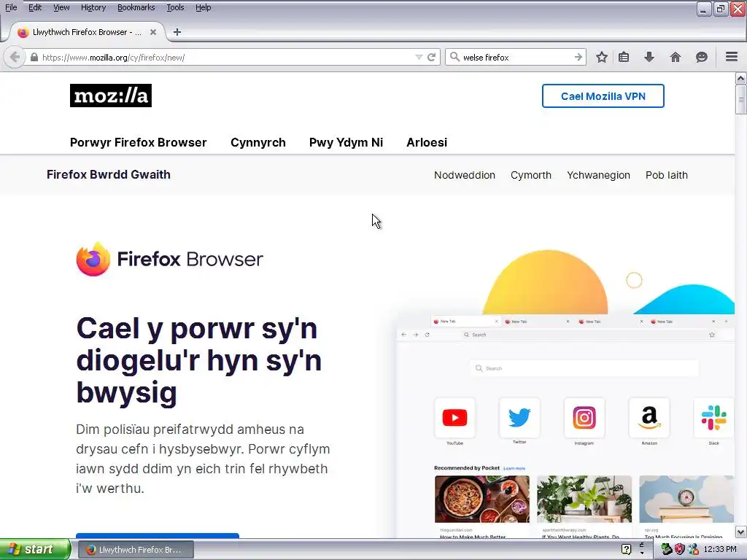Click the URL address field
This screenshot has width=747, height=560.
pyautogui.click(x=224, y=57)
